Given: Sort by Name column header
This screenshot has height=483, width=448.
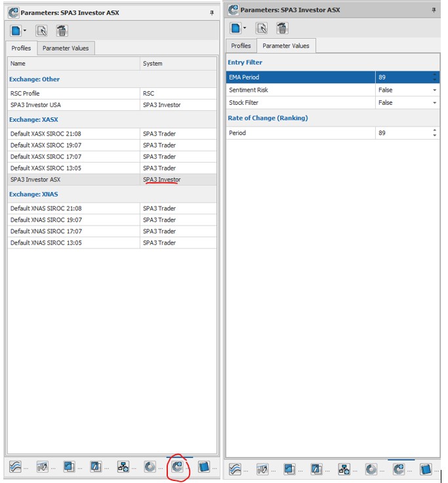Looking at the screenshot, I should click(73, 64).
